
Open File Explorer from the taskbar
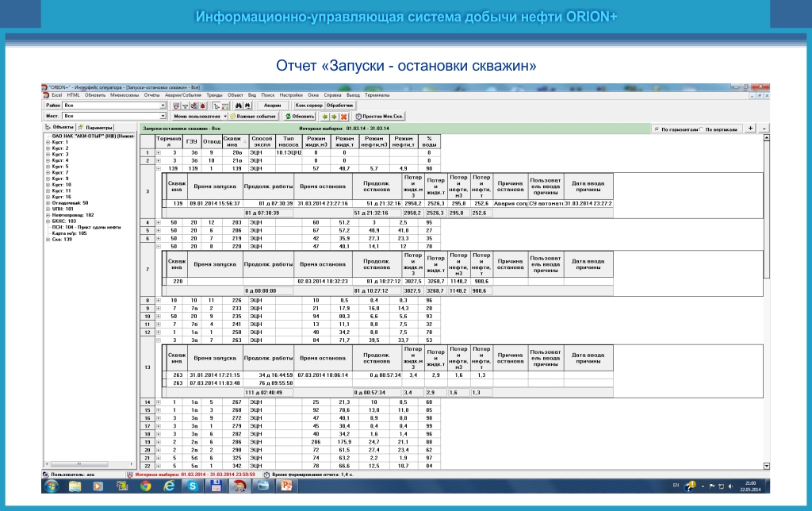[x=75, y=486]
